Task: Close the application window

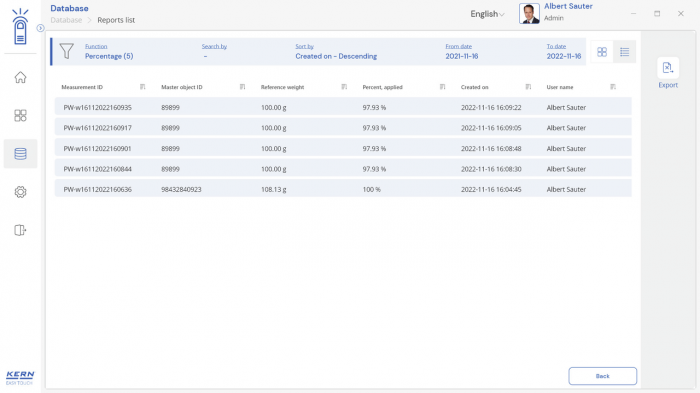Action: tap(681, 14)
